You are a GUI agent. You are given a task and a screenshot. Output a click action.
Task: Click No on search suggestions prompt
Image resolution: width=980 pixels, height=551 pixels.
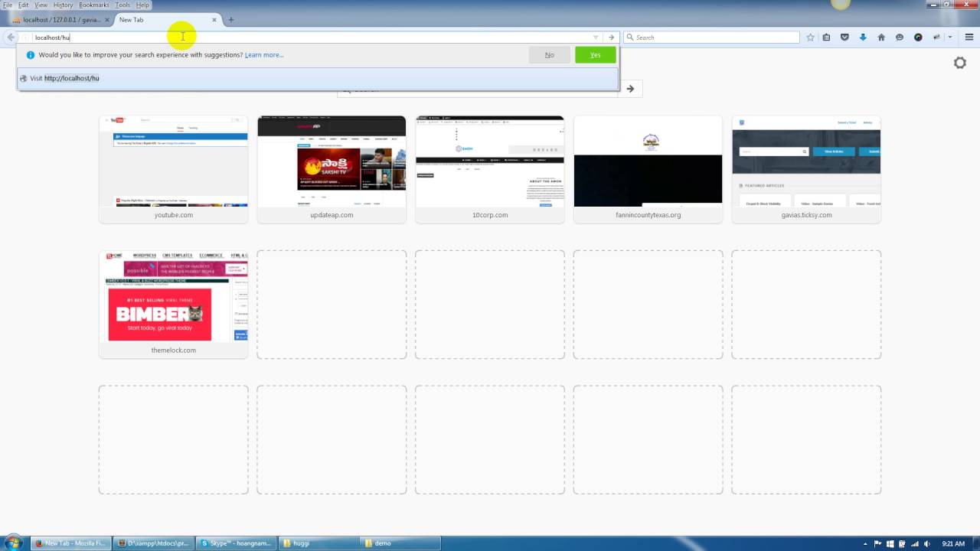(x=549, y=55)
